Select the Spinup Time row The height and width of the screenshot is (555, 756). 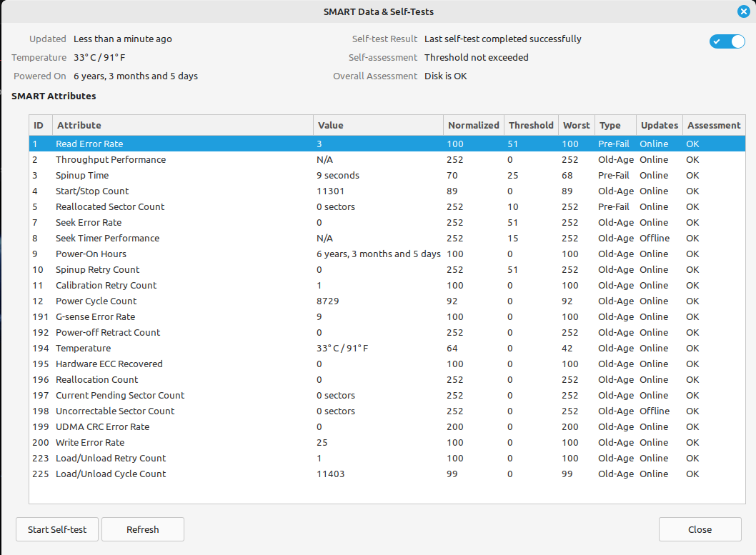(x=82, y=175)
